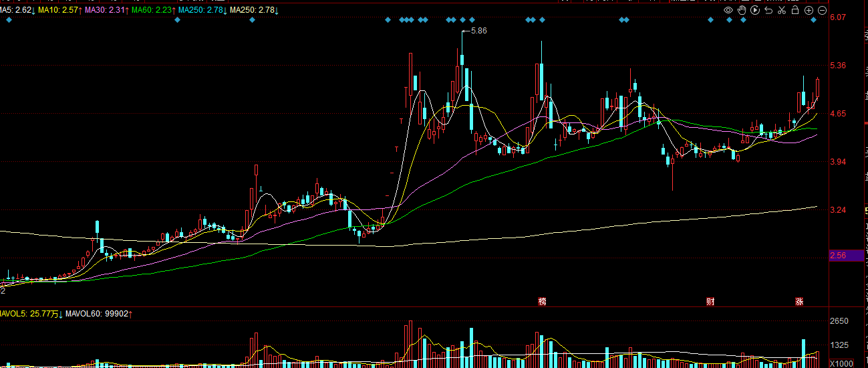Zoom out with the minus icon
The image size is (868, 368).
coord(822,11)
